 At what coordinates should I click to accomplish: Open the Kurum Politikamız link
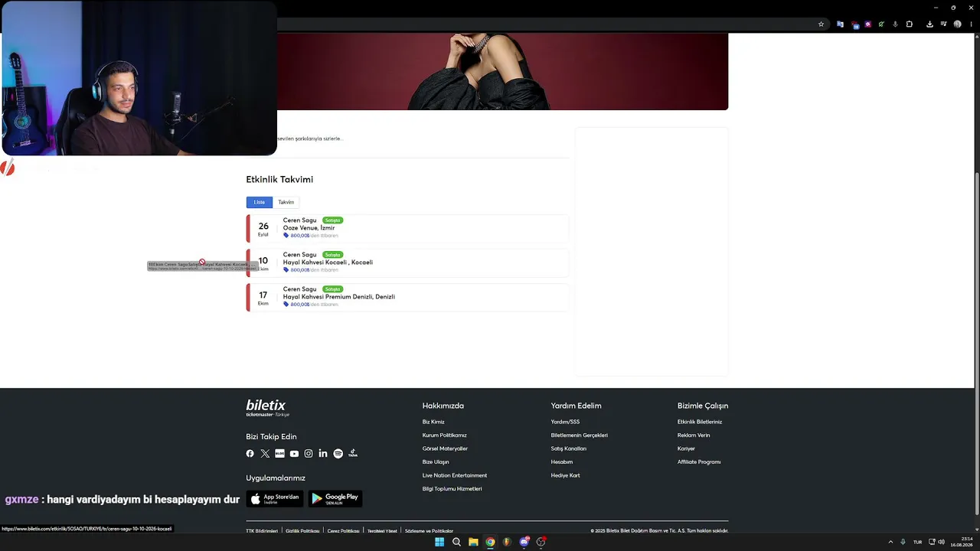[444, 435]
